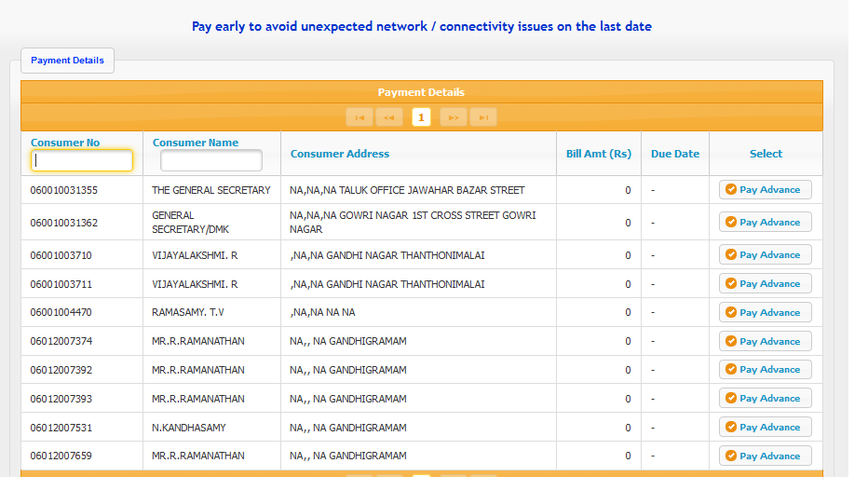The image size is (868, 477).
Task: Pay Advance for N.Kandhasamy
Action: 765,428
